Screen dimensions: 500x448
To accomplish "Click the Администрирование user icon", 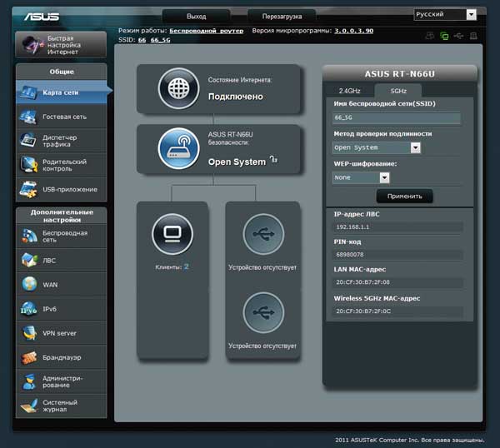I will pyautogui.click(x=29, y=381).
